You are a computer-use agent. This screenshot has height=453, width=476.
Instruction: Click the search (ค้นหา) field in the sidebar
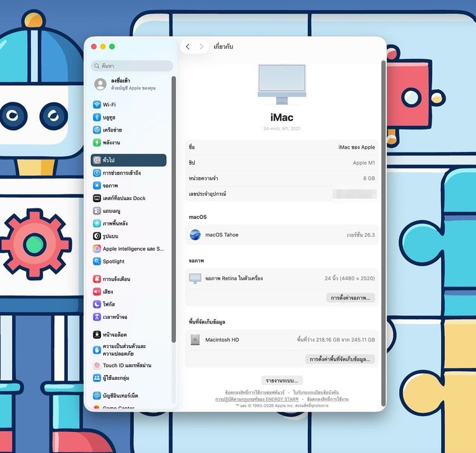[x=132, y=66]
